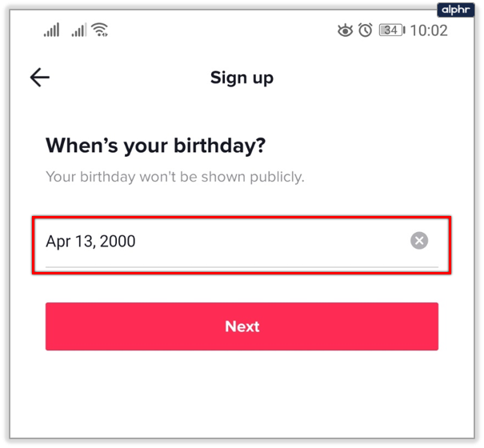
Task: Tap the second cellular signal icon
Action: 78,30
